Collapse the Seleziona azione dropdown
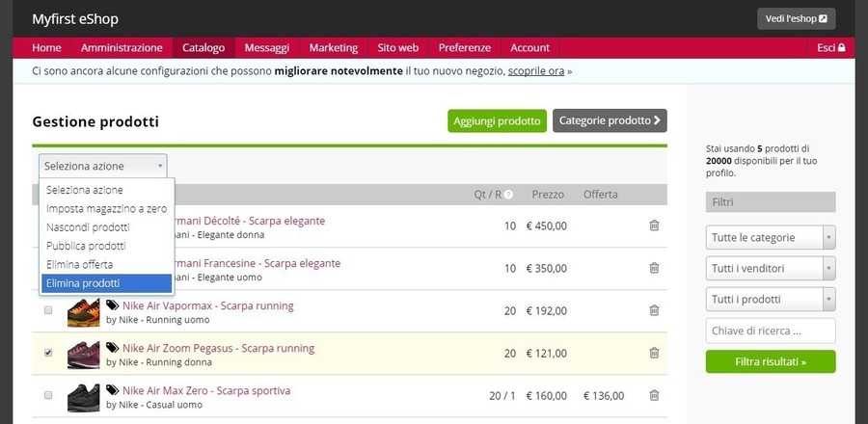The width and height of the screenshot is (868, 424). pyautogui.click(x=103, y=166)
